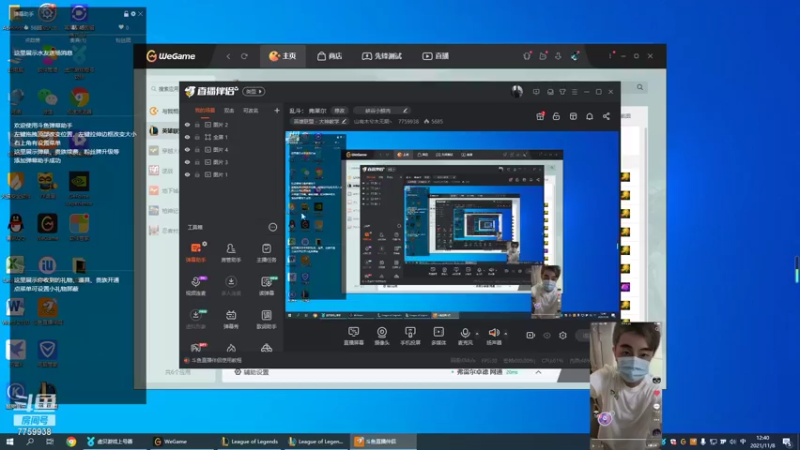800x450 pixels.
Task: Switch to WeGame 商店 tab
Action: [330, 56]
